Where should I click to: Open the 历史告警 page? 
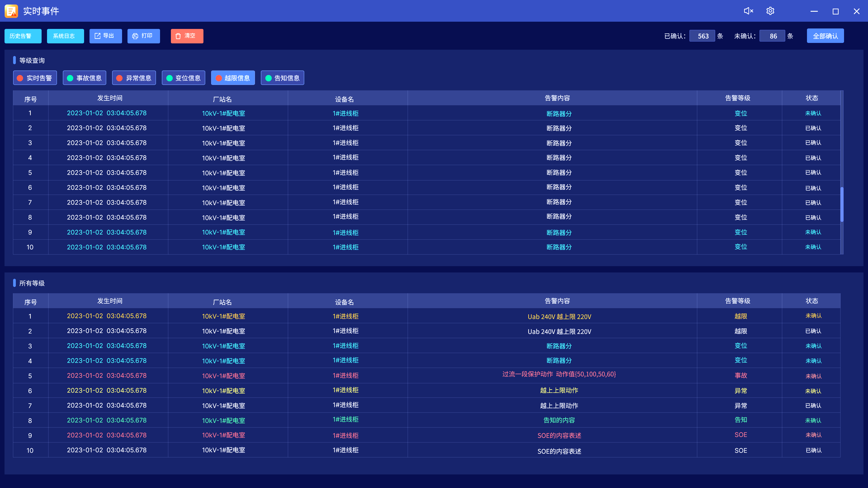click(23, 36)
